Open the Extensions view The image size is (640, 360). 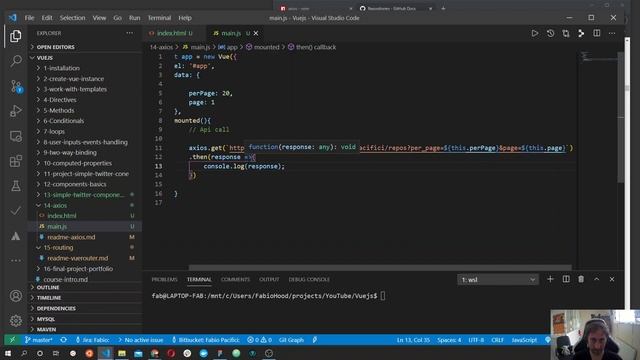coord(16,161)
